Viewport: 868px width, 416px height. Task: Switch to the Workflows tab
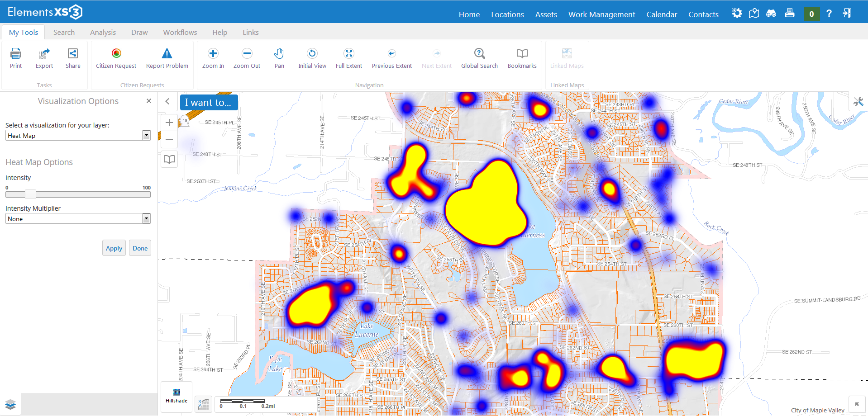click(180, 33)
